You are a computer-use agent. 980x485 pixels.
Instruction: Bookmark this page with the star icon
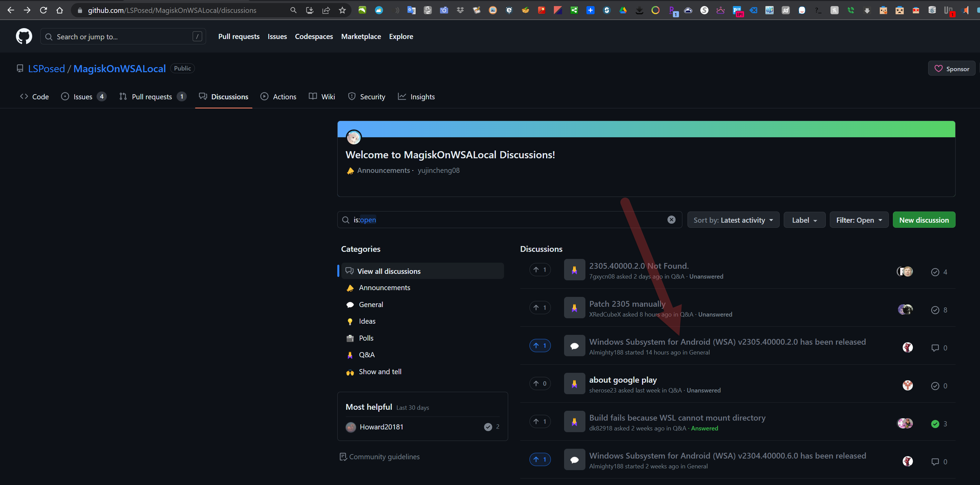point(342,10)
